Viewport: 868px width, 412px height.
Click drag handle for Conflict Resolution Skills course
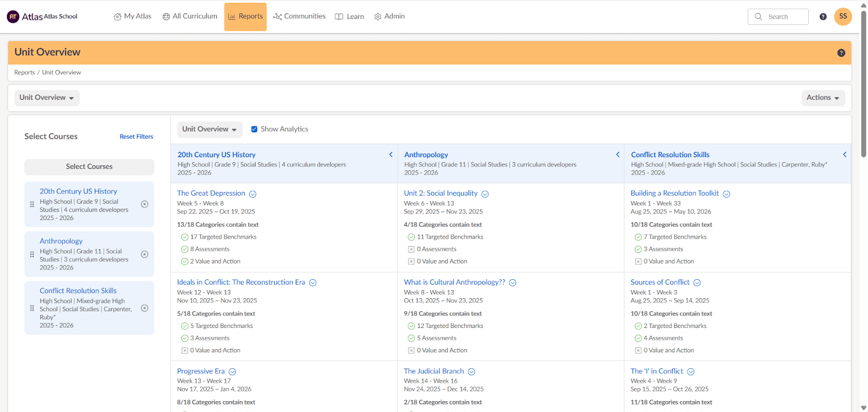(32, 308)
